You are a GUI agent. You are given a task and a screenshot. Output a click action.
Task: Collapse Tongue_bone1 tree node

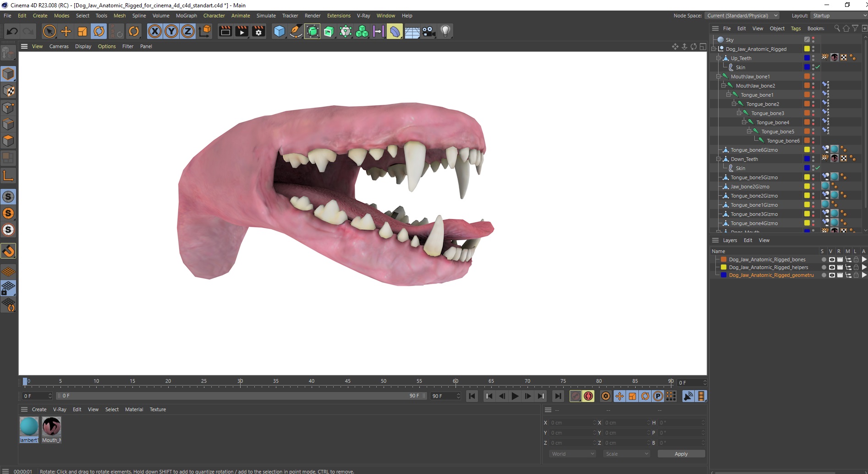[729, 95]
